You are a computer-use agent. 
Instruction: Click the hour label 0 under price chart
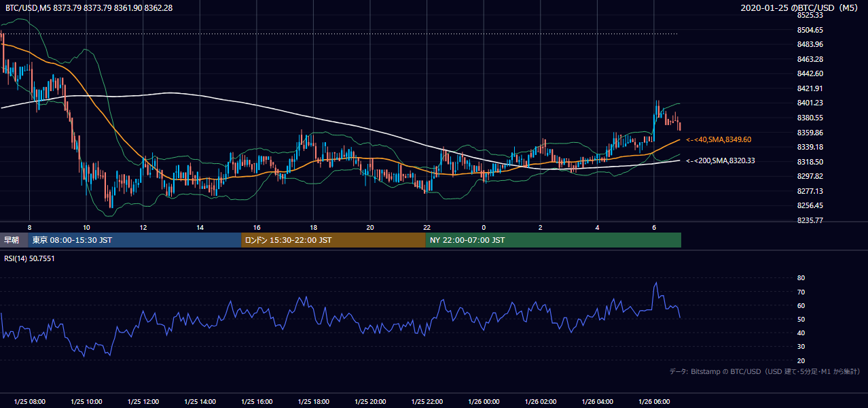484,227
